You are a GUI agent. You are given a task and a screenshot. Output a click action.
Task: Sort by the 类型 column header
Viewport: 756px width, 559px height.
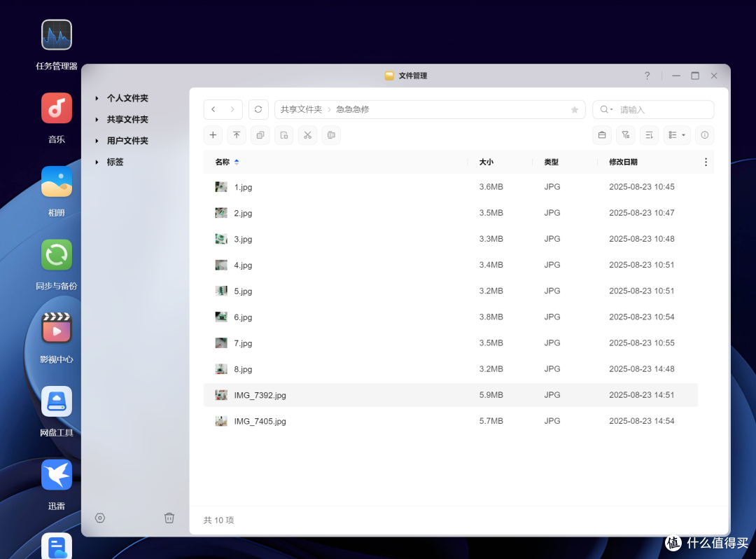coord(551,162)
